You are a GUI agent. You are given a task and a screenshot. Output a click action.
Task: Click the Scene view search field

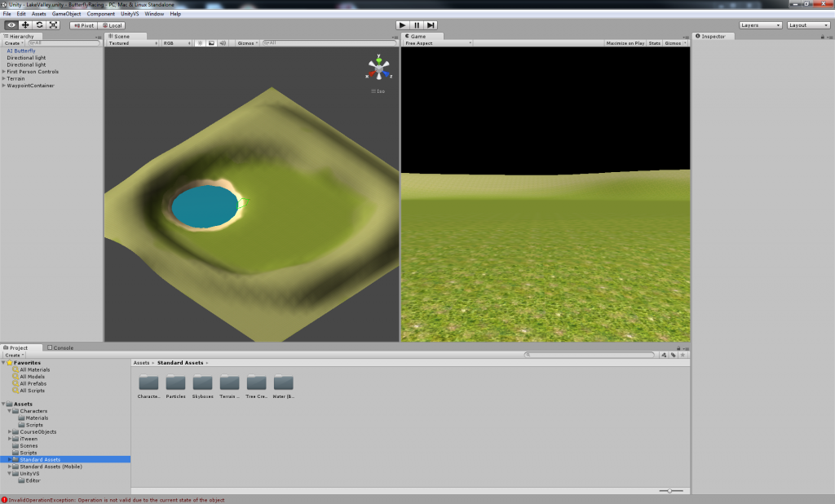tap(329, 43)
